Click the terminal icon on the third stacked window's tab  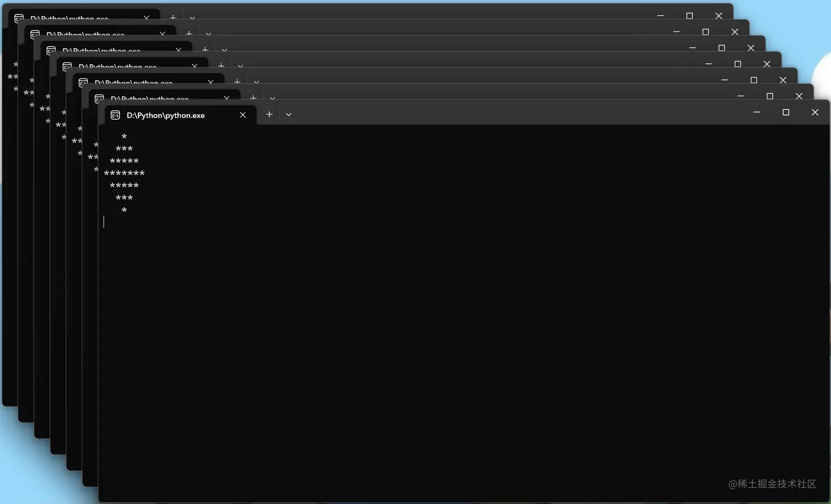(x=84, y=83)
